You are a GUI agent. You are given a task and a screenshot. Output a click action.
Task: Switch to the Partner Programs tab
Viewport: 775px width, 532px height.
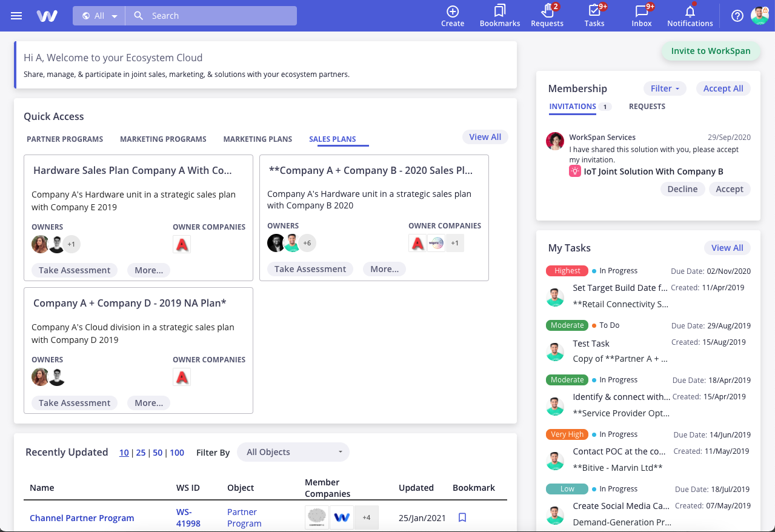65,139
